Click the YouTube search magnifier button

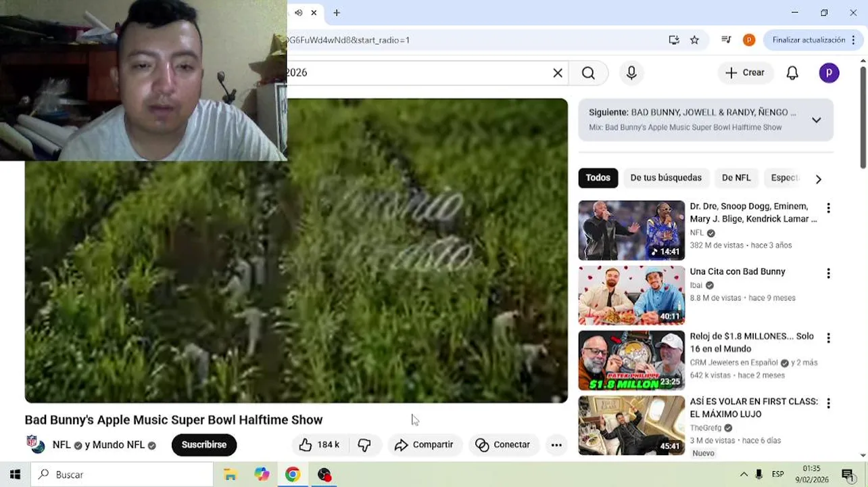click(x=588, y=73)
